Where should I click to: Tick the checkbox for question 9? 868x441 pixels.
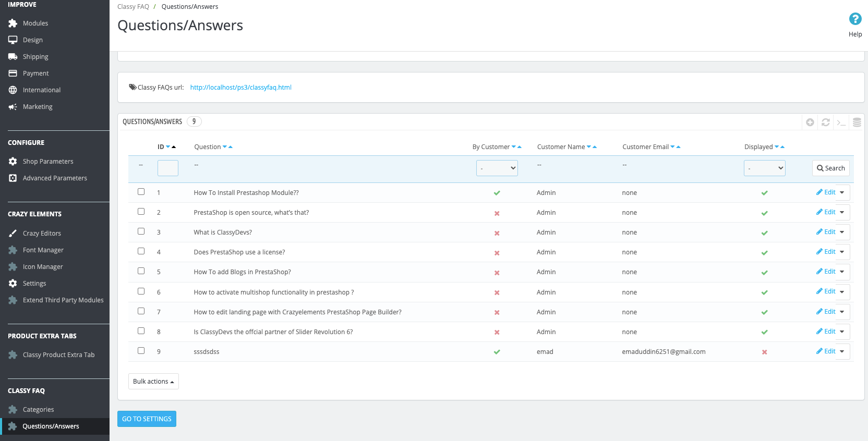point(141,351)
